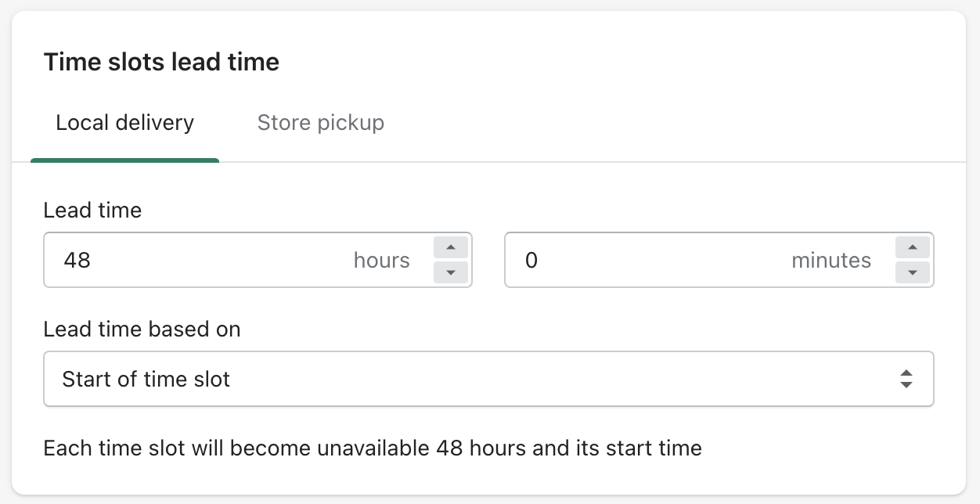
Task: Click the chevron on the Start of time slot dropdown
Action: pyautogui.click(x=906, y=379)
